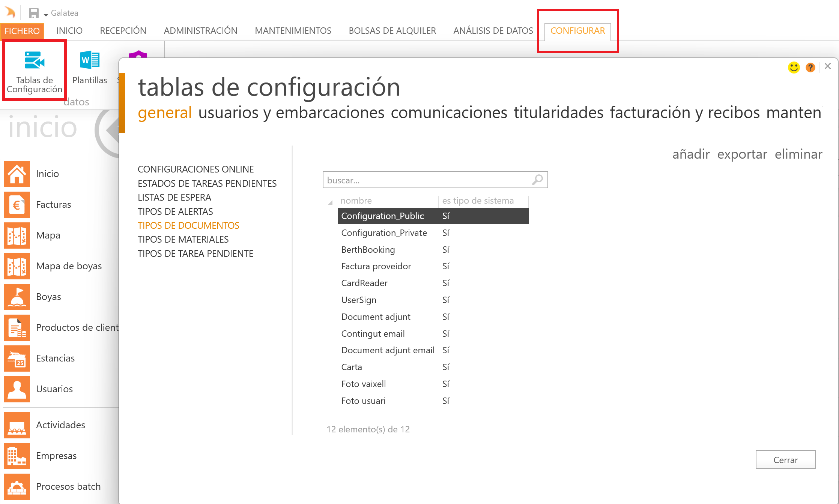This screenshot has width=839, height=504.
Task: Open the orange help question icon
Action: (x=810, y=67)
